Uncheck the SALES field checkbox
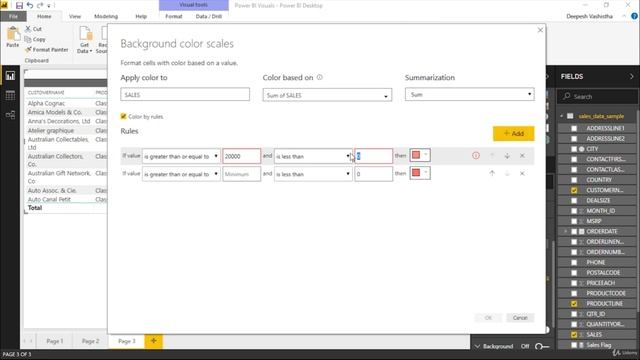640x360 pixels. coord(574,335)
